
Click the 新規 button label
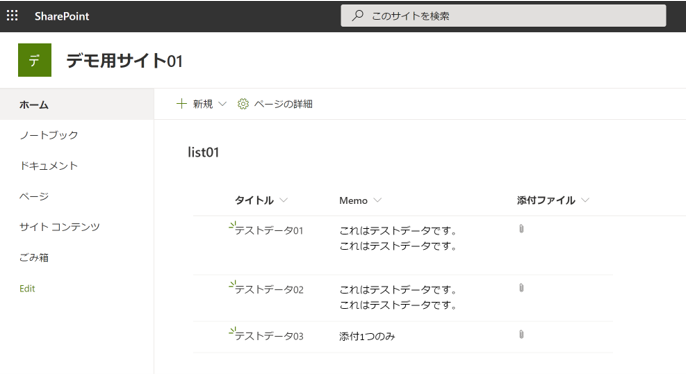(x=203, y=104)
